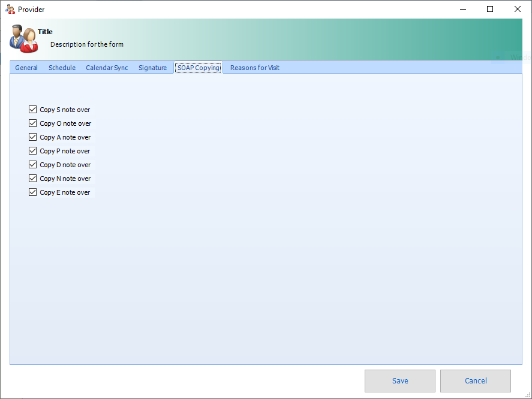Uncheck Copy D note over
This screenshot has width=532, height=399.
[x=33, y=165]
